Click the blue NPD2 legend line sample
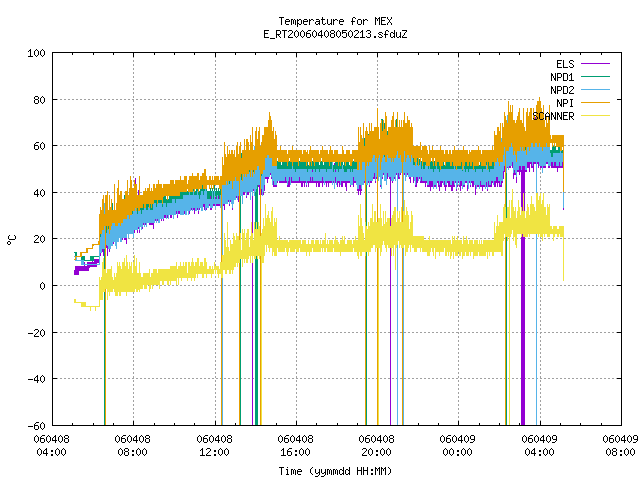This screenshot has height=480, width=640. 596,89
